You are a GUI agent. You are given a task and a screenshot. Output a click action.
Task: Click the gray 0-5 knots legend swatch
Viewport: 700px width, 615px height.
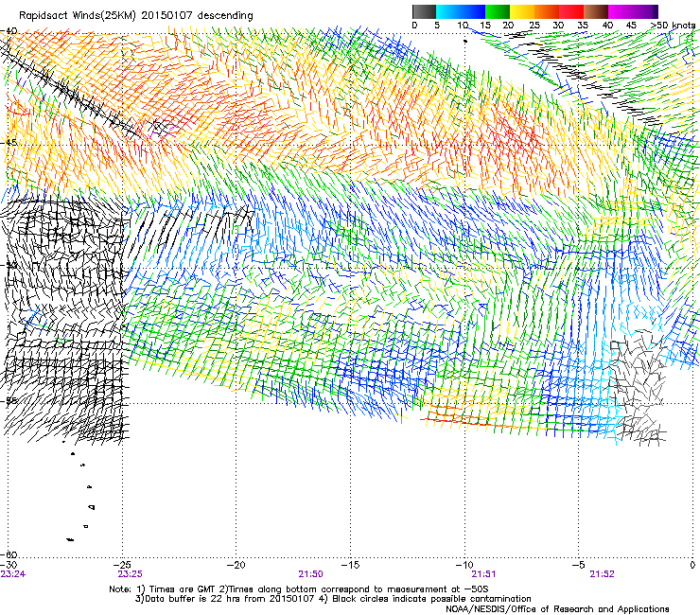pos(424,11)
